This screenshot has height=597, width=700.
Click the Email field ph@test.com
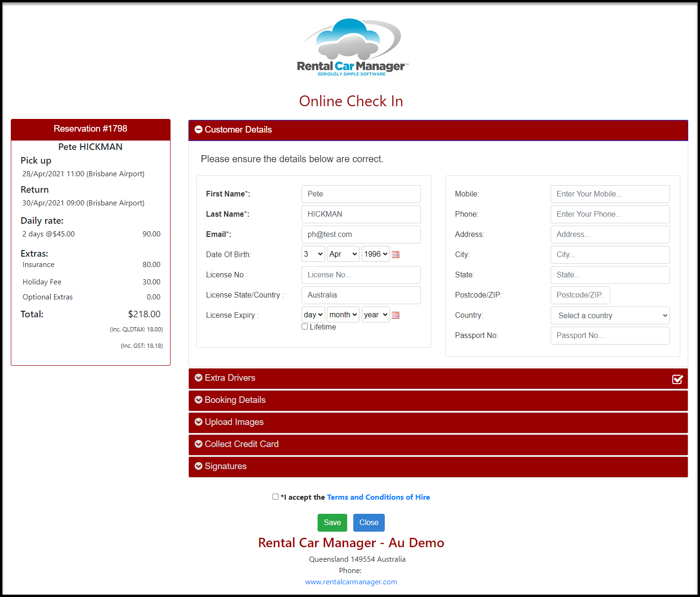click(x=361, y=235)
